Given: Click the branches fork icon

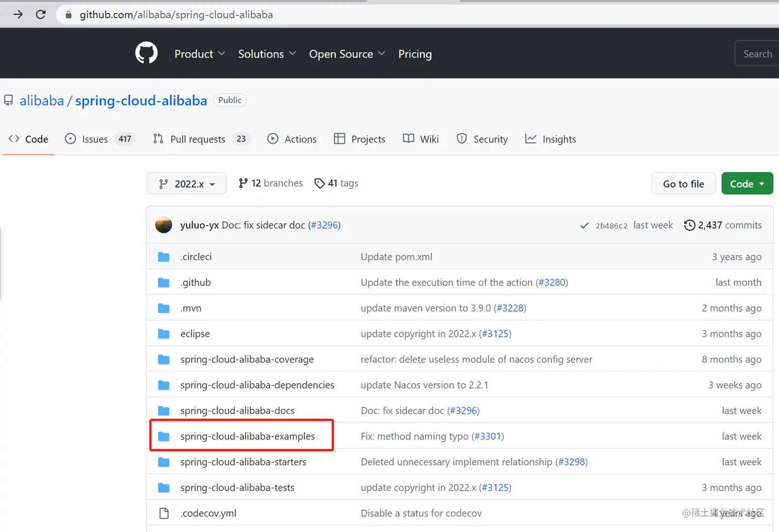Looking at the screenshot, I should coord(243,183).
